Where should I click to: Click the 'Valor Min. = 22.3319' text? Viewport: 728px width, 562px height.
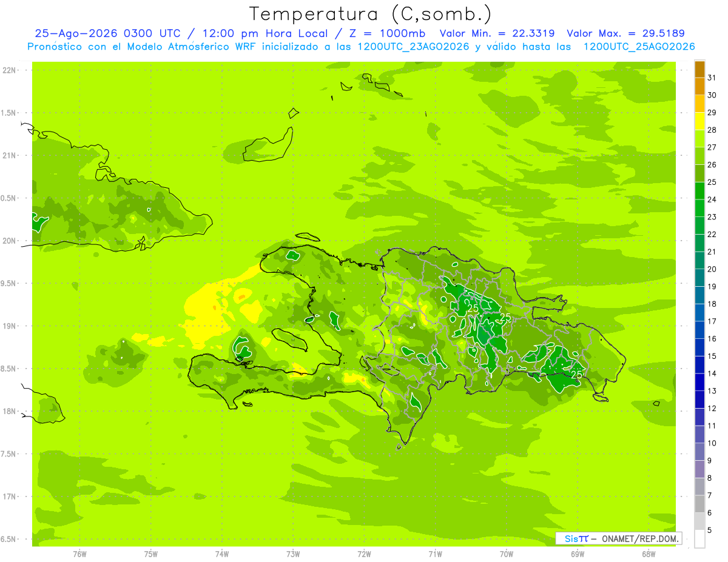point(497,33)
